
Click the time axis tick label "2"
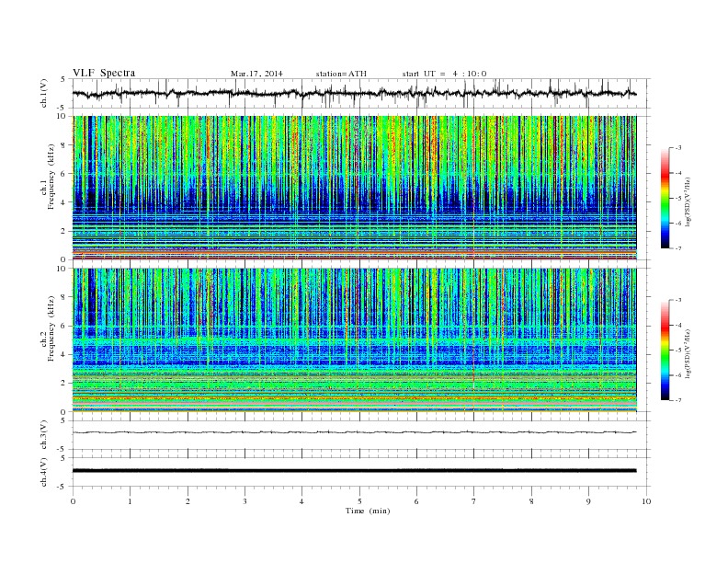coord(188,501)
